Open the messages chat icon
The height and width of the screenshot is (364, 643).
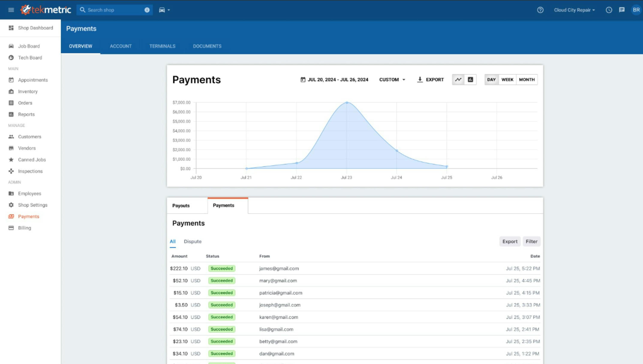click(x=622, y=10)
